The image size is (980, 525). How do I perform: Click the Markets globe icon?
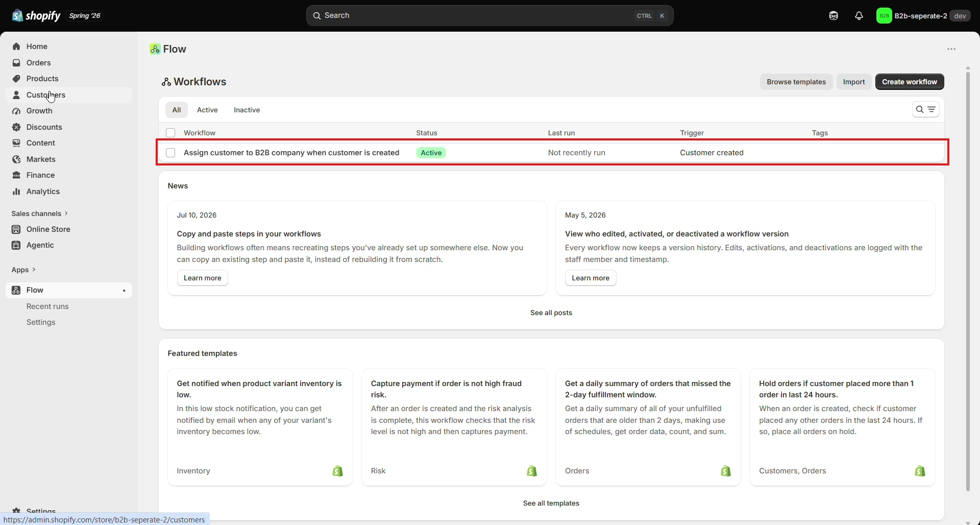[x=16, y=159]
